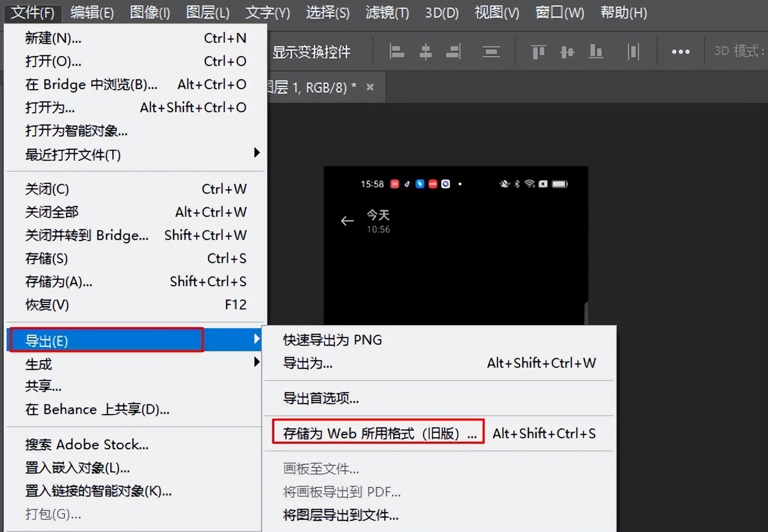Expand the 生成 submenu arrow
The width and height of the screenshot is (768, 532).
[256, 362]
